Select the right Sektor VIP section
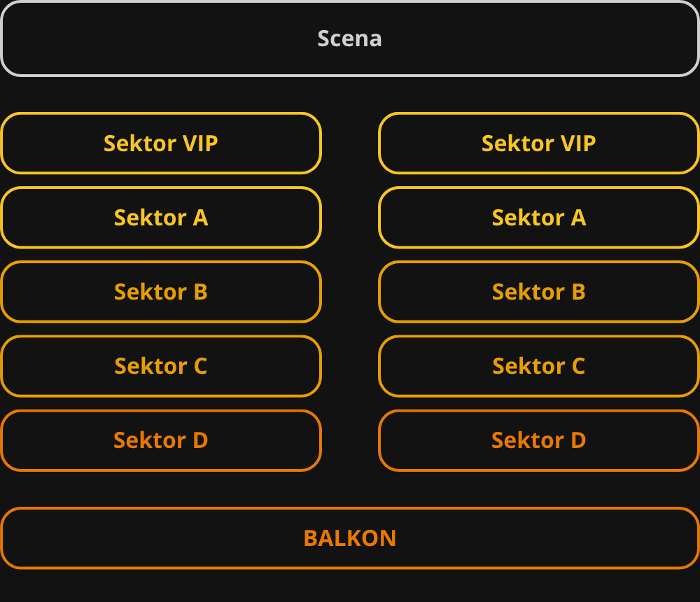Image resolution: width=700 pixels, height=602 pixels. (539, 143)
